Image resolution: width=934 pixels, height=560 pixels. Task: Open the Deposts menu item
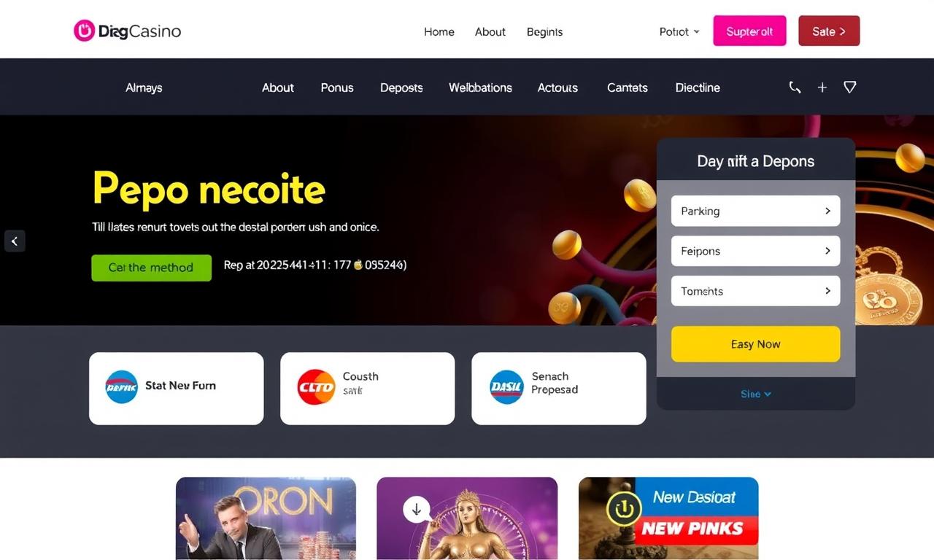pyautogui.click(x=401, y=87)
